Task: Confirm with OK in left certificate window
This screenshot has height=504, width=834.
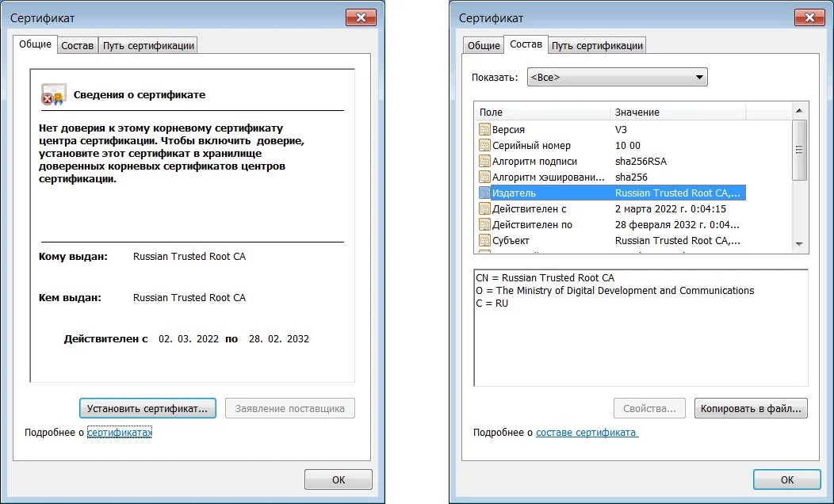Action: coord(339,479)
